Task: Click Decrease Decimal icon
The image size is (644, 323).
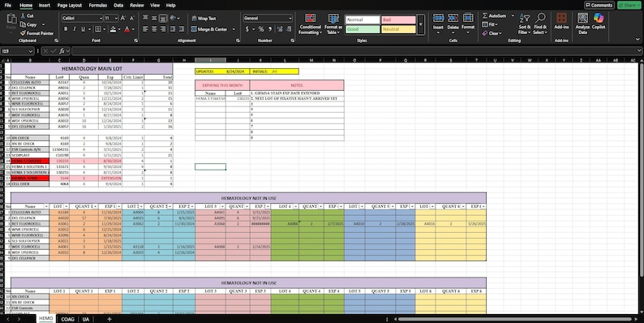Action: [288, 29]
